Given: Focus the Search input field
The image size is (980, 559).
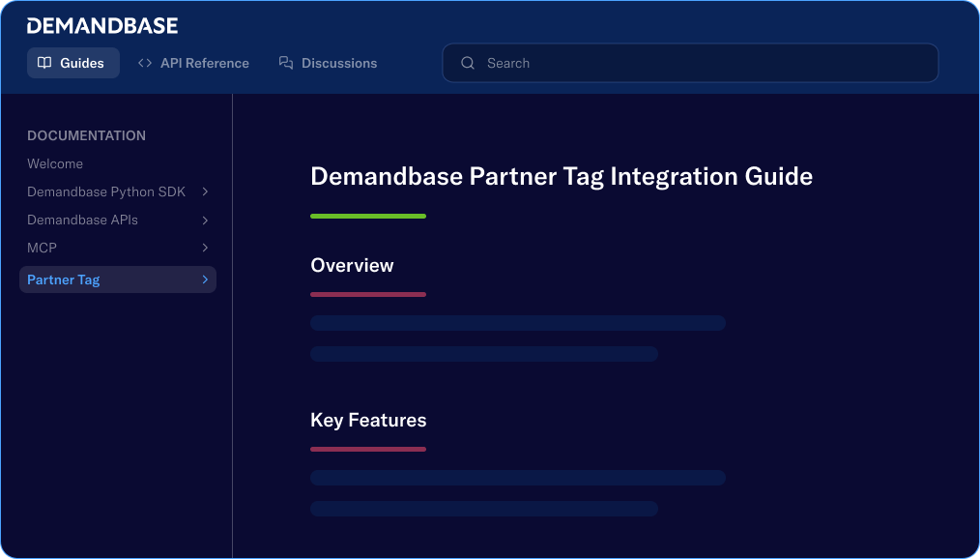Looking at the screenshot, I should [690, 63].
